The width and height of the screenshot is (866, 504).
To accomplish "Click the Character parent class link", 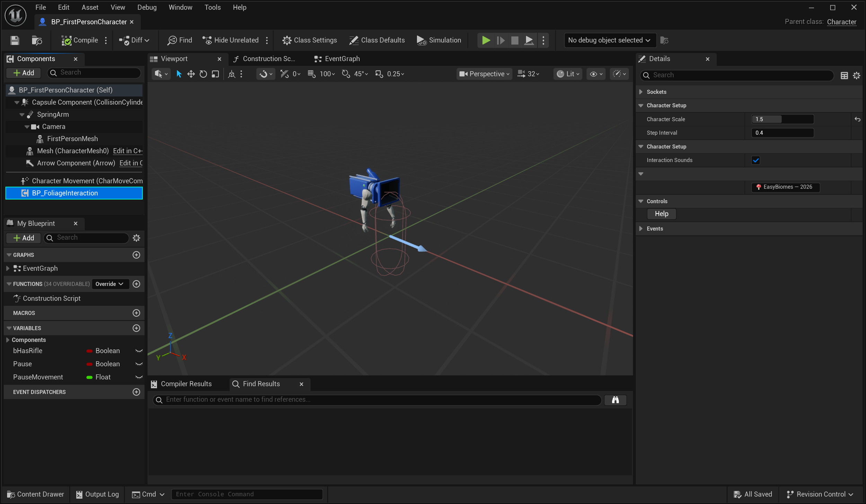I will (841, 22).
